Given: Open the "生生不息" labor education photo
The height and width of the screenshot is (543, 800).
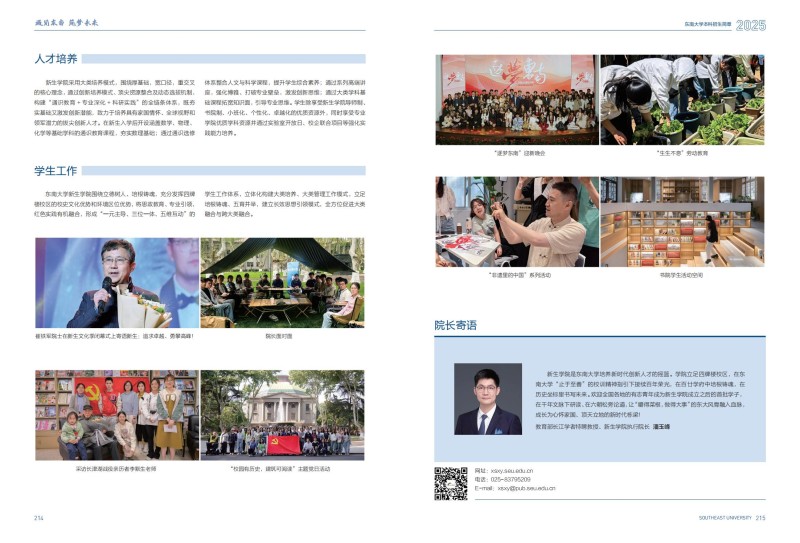Looking at the screenshot, I should (x=682, y=99).
